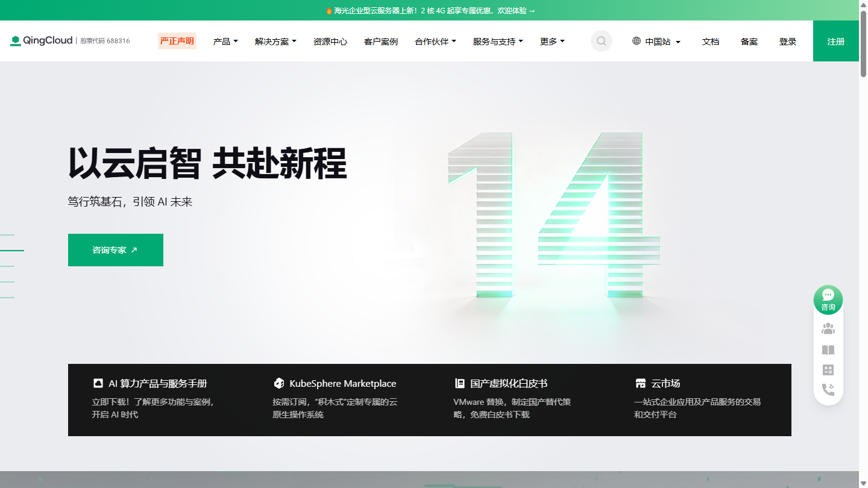Click description 'VMware 替换，制定国产替代策略'
Image resolution: width=868 pixels, height=488 pixels.
512,408
